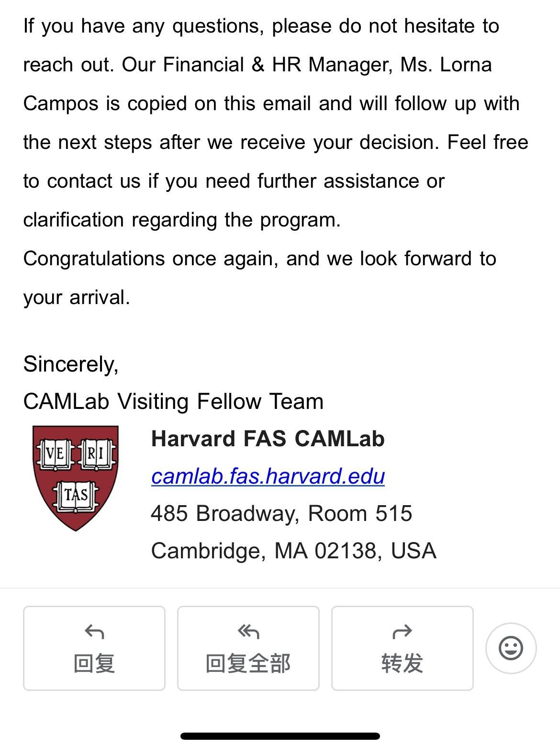
Task: Tap the clarification regarding the program line
Action: click(x=182, y=220)
